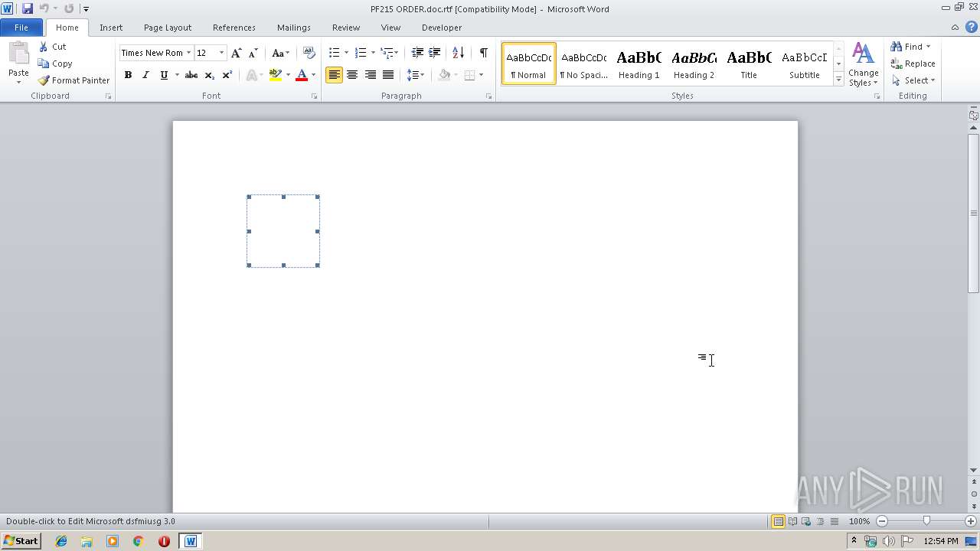The height and width of the screenshot is (551, 980).
Task: Open Paragraph dialog launcher
Action: (489, 96)
